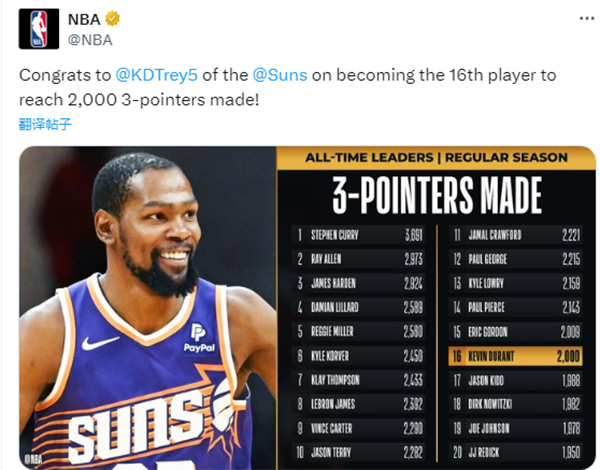
Task: Click the 翻译帖子 translate post link
Action: (45, 124)
